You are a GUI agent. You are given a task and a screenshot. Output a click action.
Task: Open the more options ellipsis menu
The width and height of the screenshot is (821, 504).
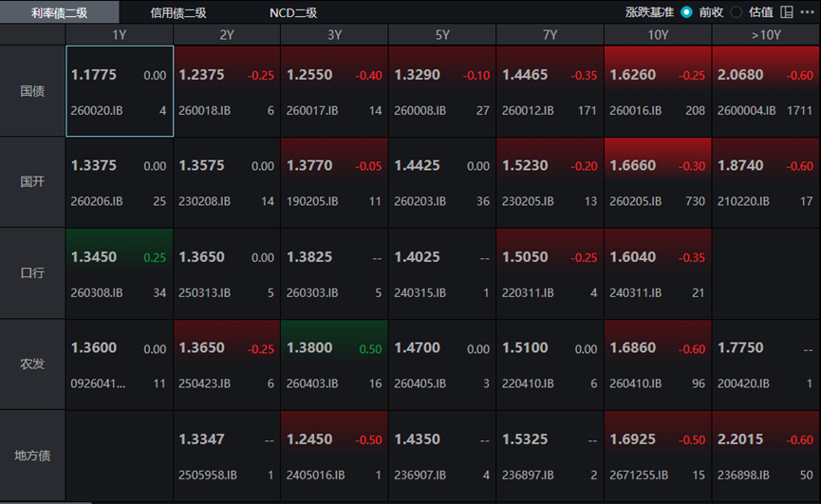[x=808, y=12]
